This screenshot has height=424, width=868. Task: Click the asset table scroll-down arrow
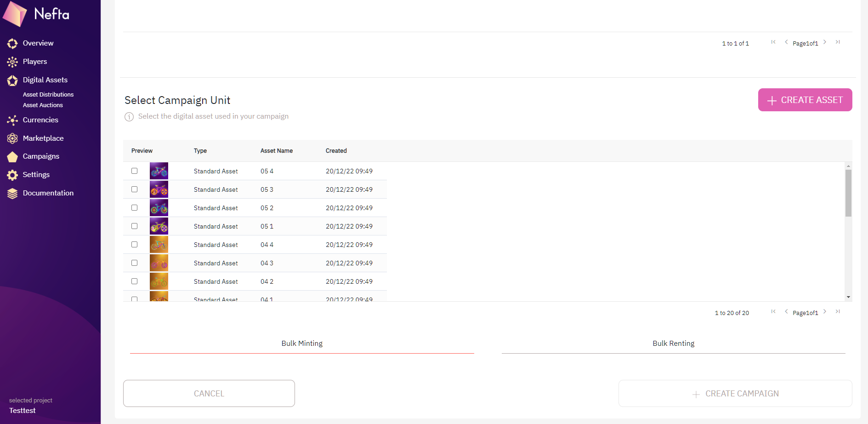848,298
